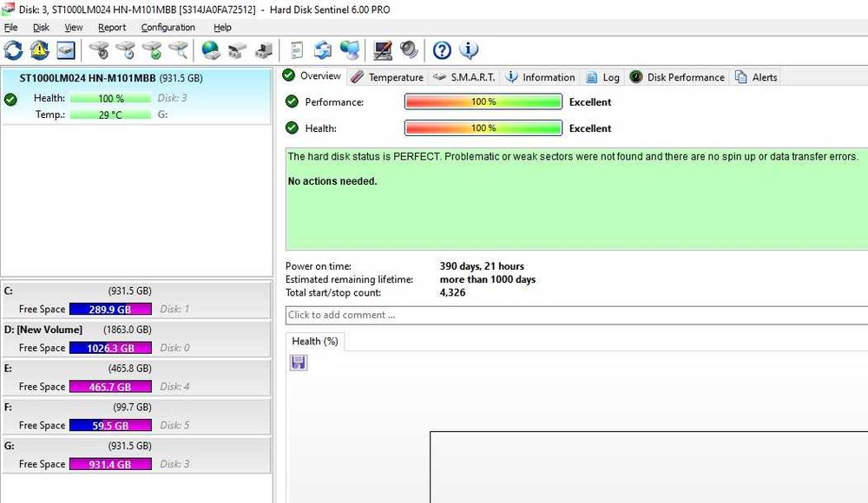Click the globe with monitor icon

click(x=349, y=50)
